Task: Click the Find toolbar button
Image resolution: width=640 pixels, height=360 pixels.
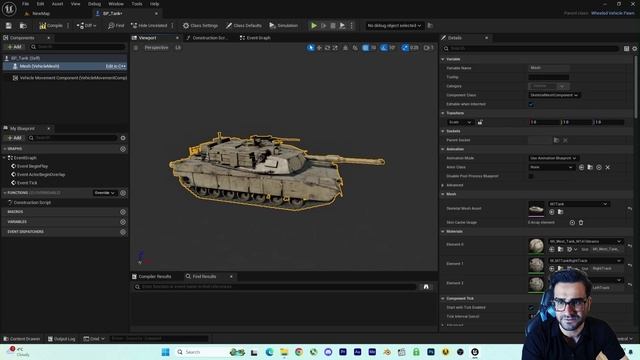Action: click(116, 26)
